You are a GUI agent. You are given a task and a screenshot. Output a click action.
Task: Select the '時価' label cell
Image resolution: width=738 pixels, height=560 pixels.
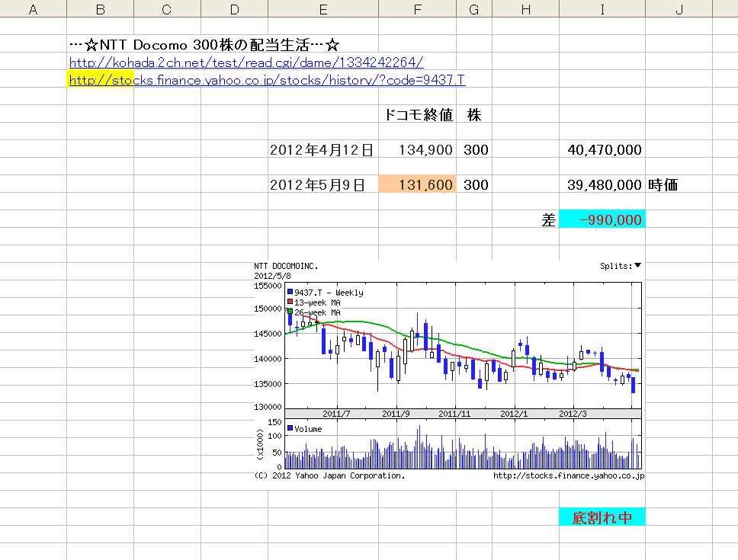pos(679,184)
